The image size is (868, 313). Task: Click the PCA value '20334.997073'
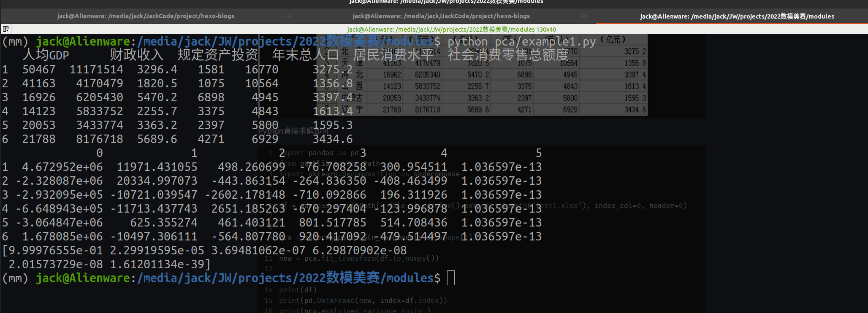[157, 181]
